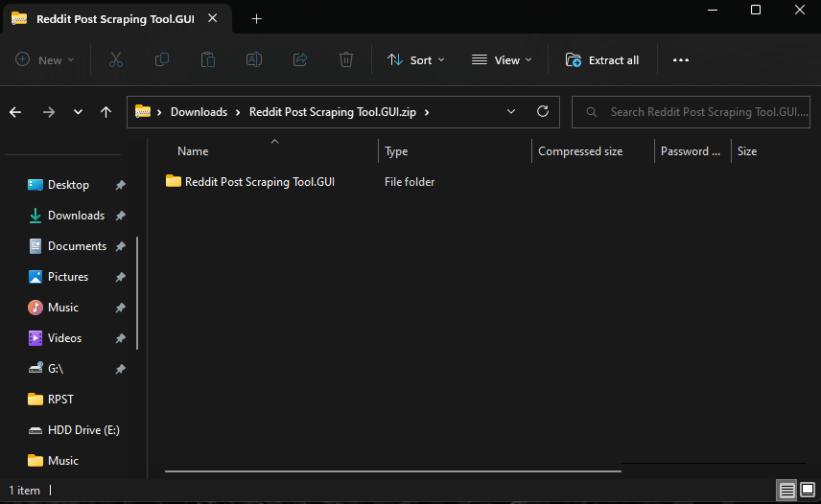Sort by the Size column header
Viewport: 821px width, 504px height.
tap(747, 151)
